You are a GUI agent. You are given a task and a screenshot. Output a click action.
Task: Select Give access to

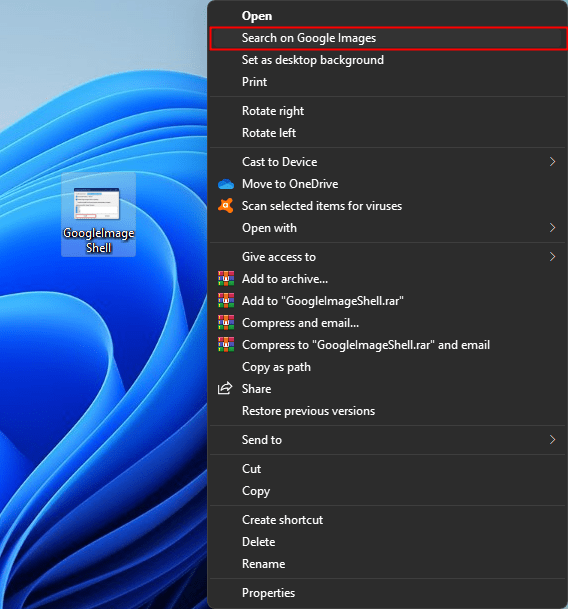[x=387, y=257]
